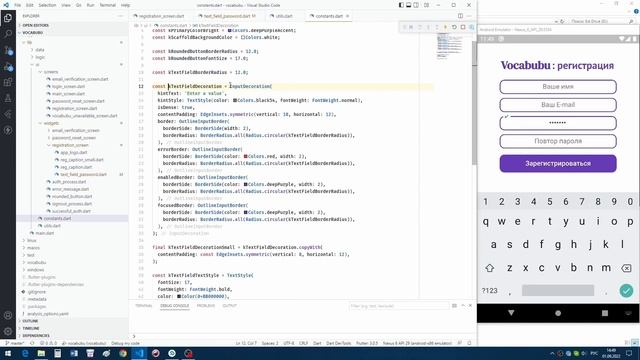Click the red stop icon in debug toolbar
The height and width of the screenshot is (360, 640).
click(463, 27)
